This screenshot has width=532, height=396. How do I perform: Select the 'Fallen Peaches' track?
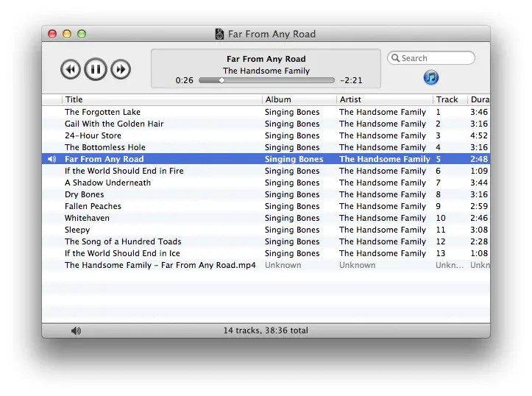tap(266, 206)
